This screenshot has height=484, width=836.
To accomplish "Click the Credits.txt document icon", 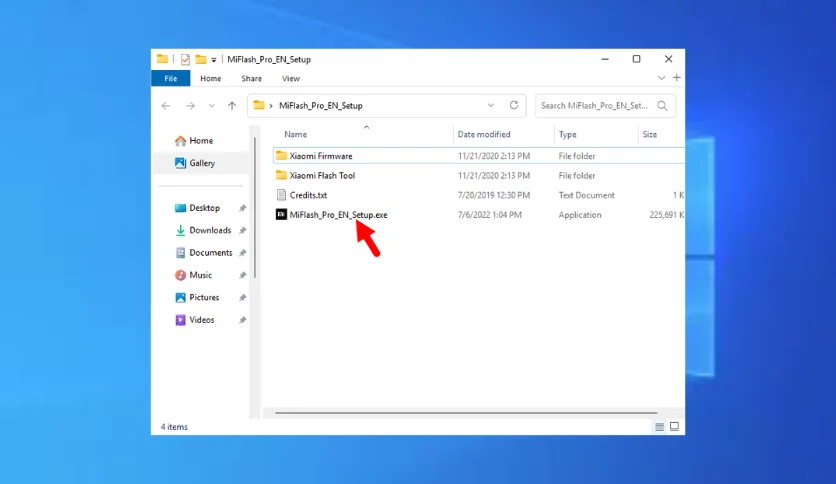I will point(281,195).
